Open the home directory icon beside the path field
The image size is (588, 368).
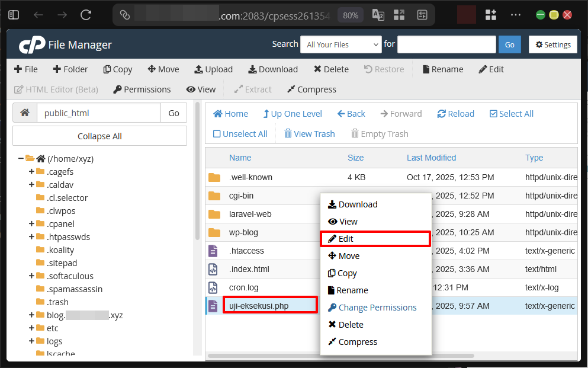pos(24,113)
